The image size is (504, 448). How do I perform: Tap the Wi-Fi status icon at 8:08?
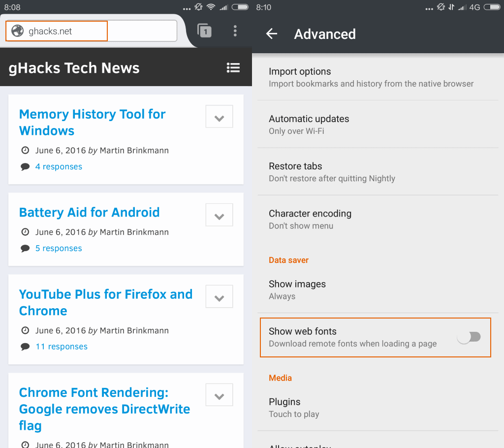point(211,7)
